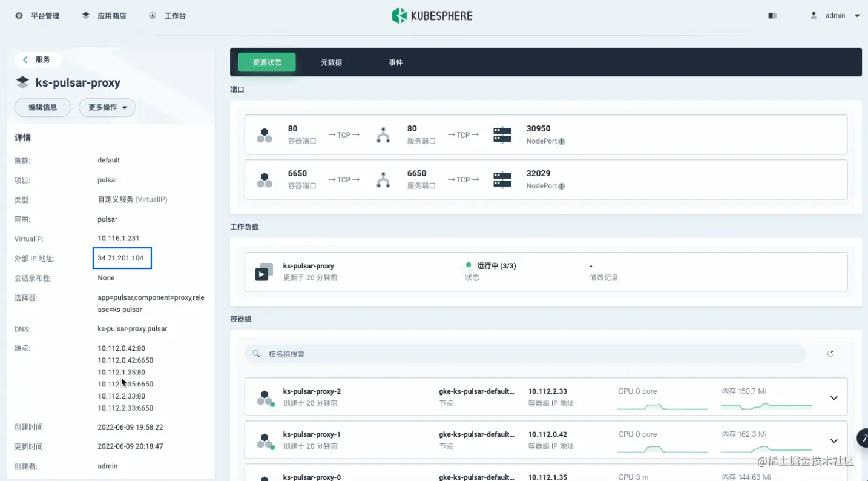
Task: Click creation time 2022-06-09 19:58:22
Action: (130, 427)
